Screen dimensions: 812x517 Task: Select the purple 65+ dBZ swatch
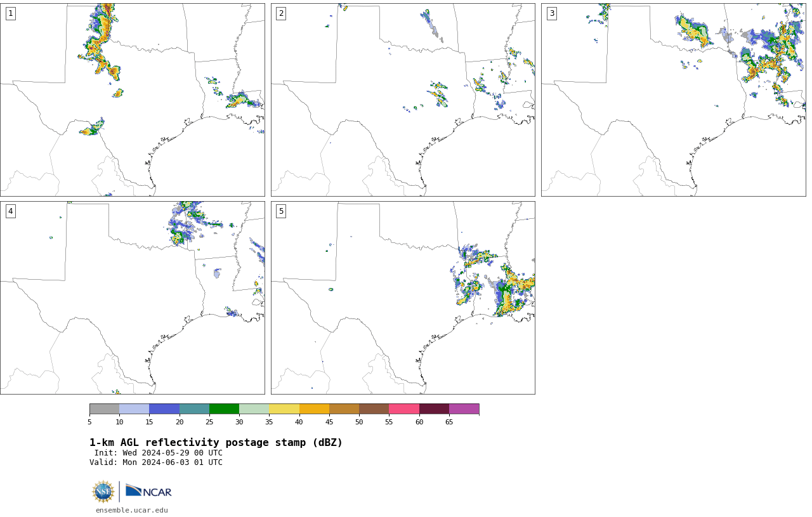point(464,409)
